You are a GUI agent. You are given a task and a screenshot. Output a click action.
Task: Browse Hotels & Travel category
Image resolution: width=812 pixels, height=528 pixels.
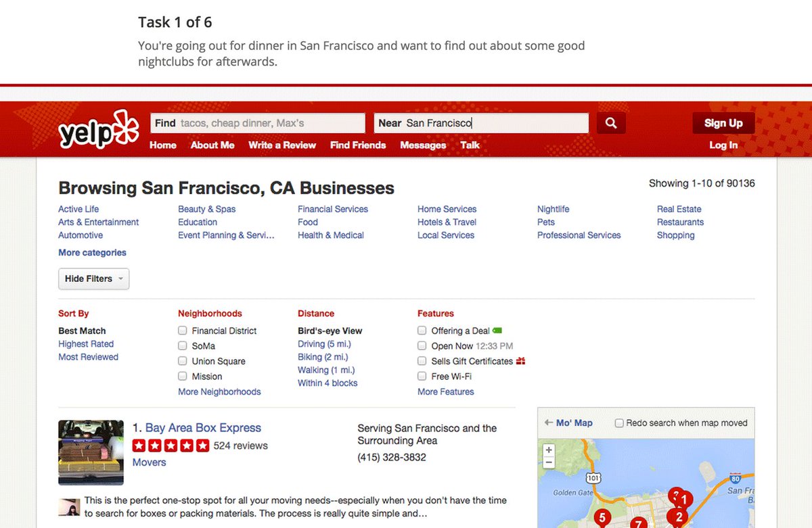point(447,222)
